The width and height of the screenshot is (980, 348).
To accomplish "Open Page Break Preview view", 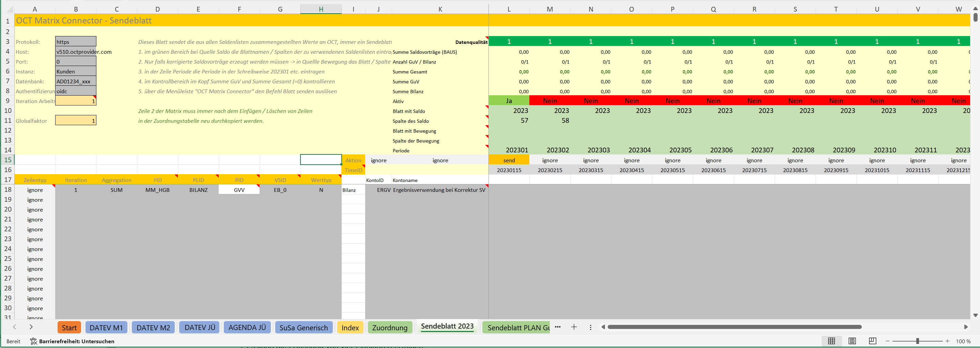I will pyautogui.click(x=873, y=341).
